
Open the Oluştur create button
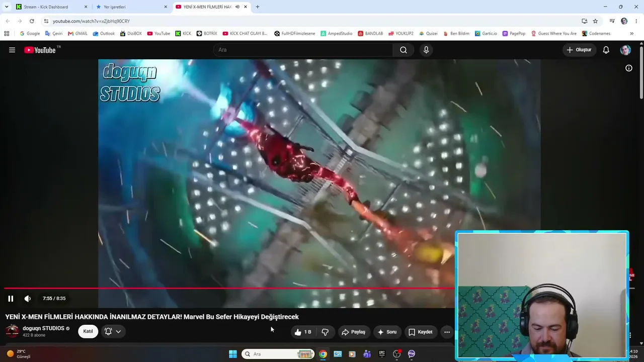pyautogui.click(x=579, y=50)
